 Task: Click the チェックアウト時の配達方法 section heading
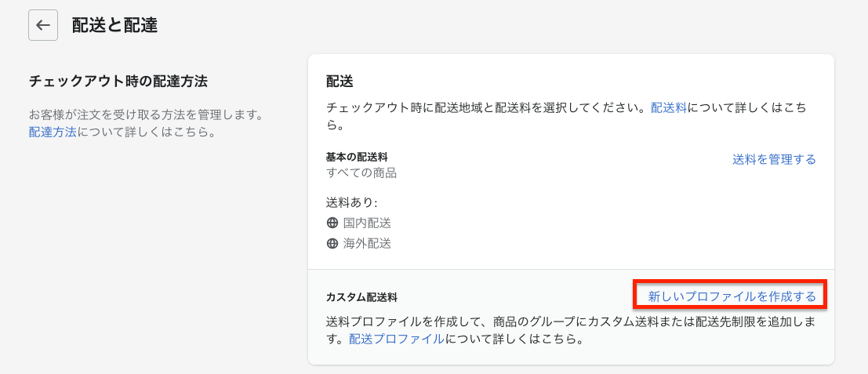tap(118, 82)
